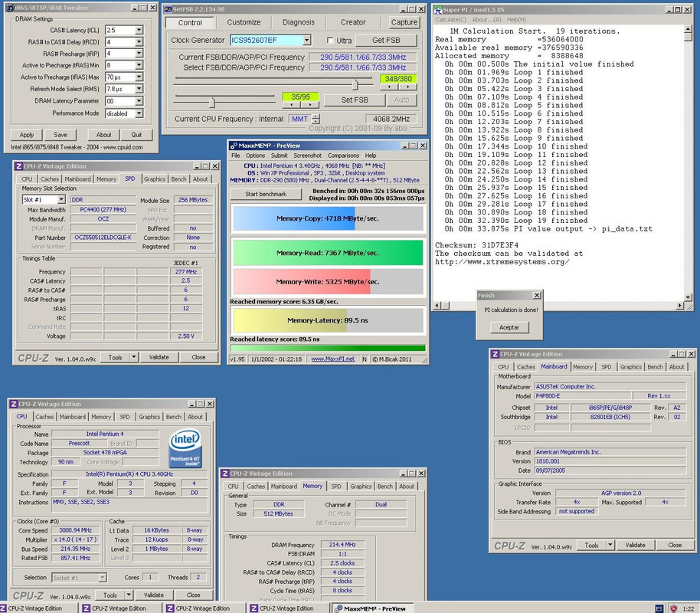Screen dimensions: 700x613
Task: Activate MaxxMEM² - PreView taskbar button
Action: click(373, 608)
